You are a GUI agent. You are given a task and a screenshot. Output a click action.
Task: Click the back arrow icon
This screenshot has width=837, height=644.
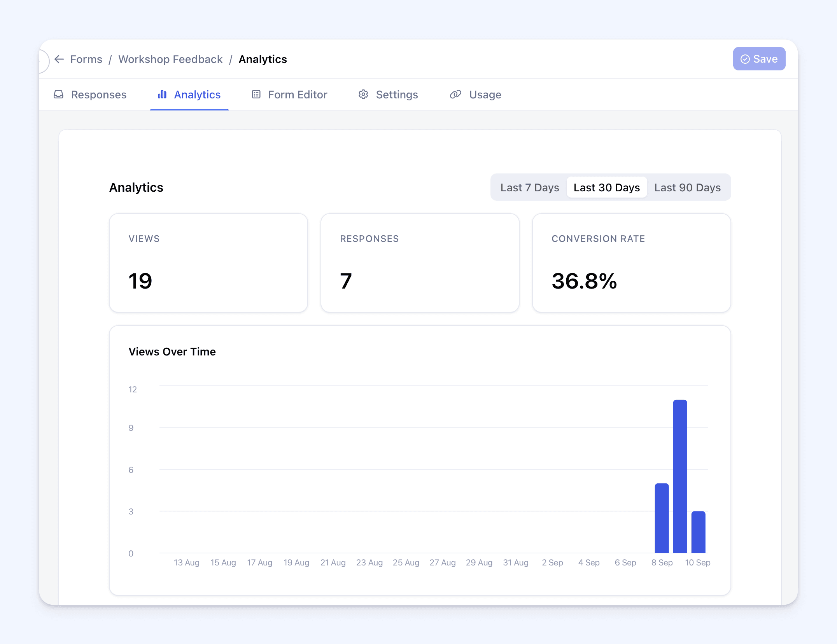(x=59, y=59)
